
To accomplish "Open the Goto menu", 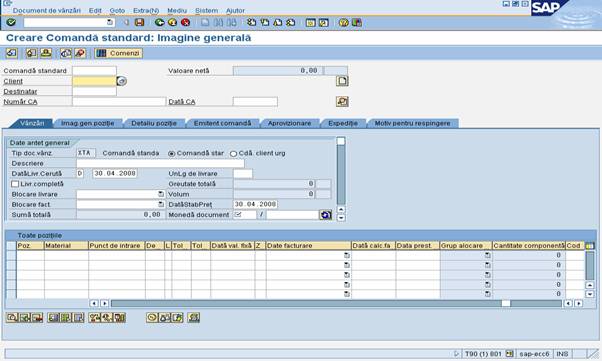I will point(117,10).
